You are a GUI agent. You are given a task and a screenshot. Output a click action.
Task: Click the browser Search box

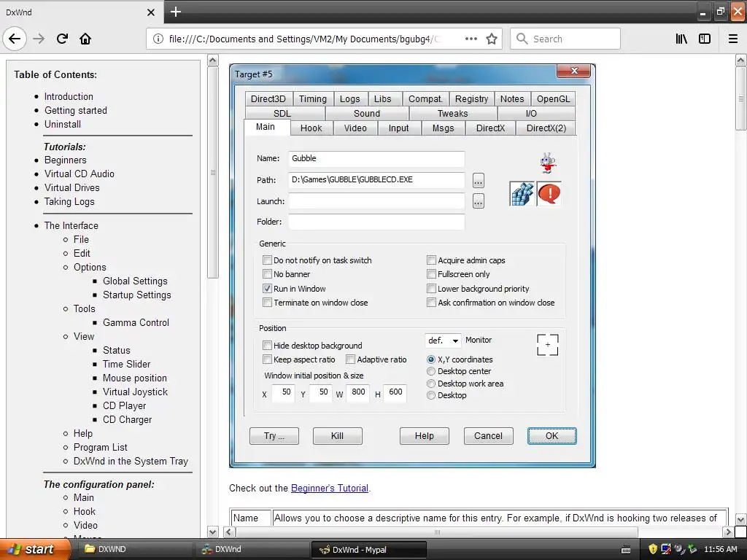(x=565, y=39)
